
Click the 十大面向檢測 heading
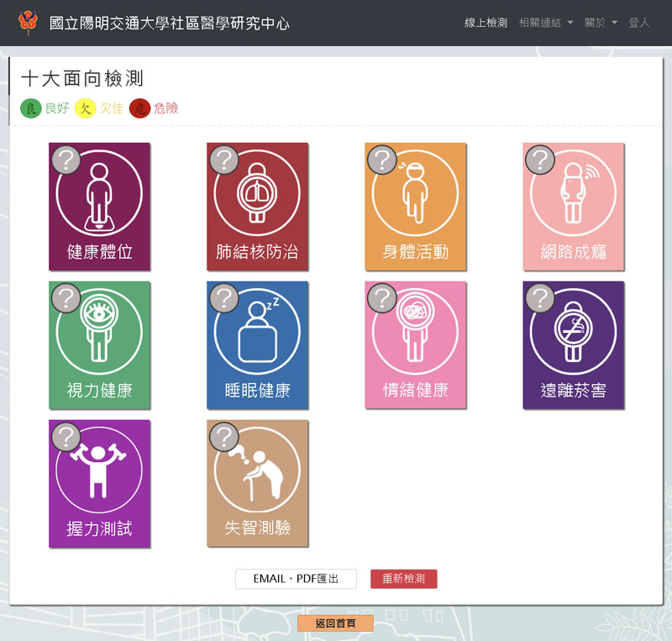[x=82, y=78]
